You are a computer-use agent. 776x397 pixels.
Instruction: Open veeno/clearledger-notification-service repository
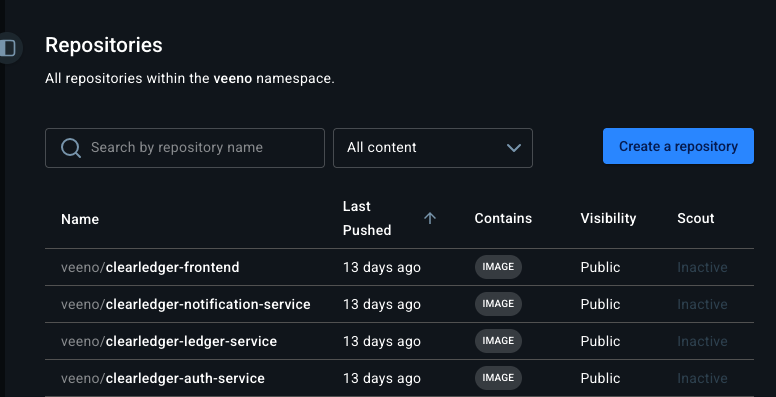[x=186, y=304]
